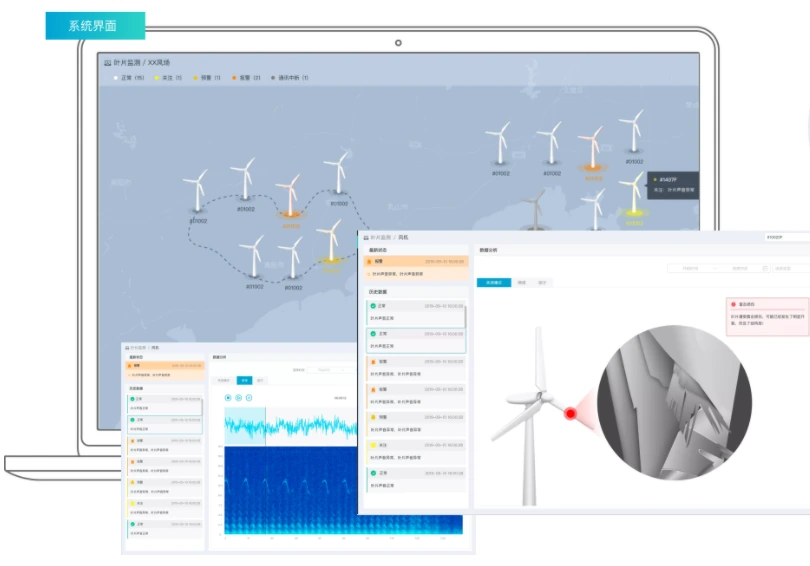810x566 pixels.
Task: Click the turbine ID search field in the 3D window
Action: click(787, 238)
